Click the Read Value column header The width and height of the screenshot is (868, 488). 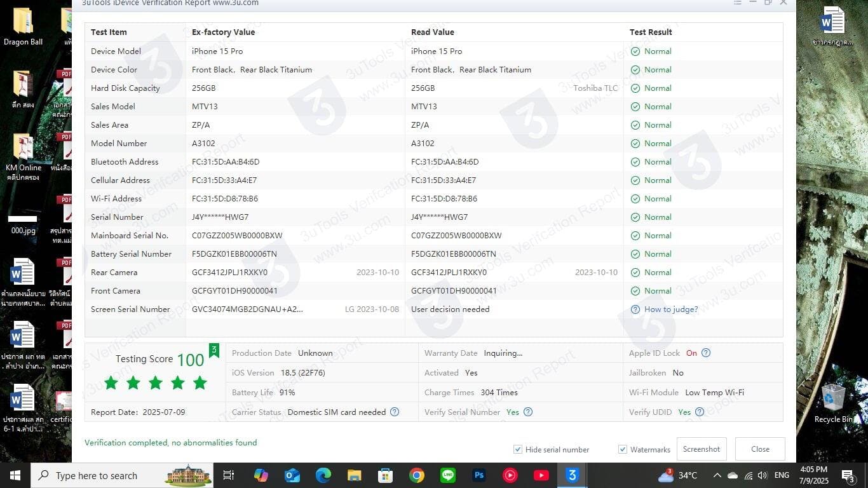pyautogui.click(x=433, y=32)
